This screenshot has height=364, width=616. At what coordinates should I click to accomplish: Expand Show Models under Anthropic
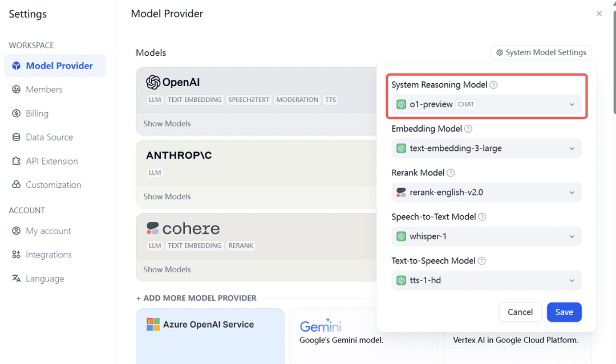click(167, 197)
